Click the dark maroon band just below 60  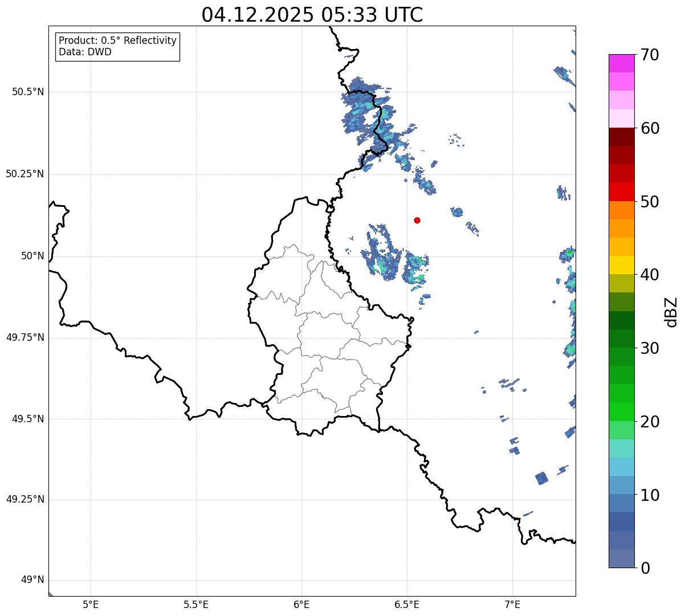click(x=622, y=137)
